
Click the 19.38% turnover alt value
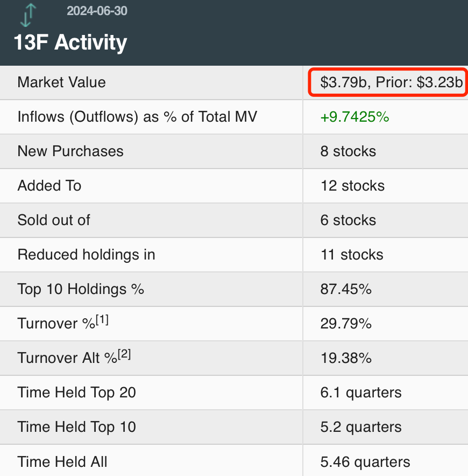coord(345,358)
